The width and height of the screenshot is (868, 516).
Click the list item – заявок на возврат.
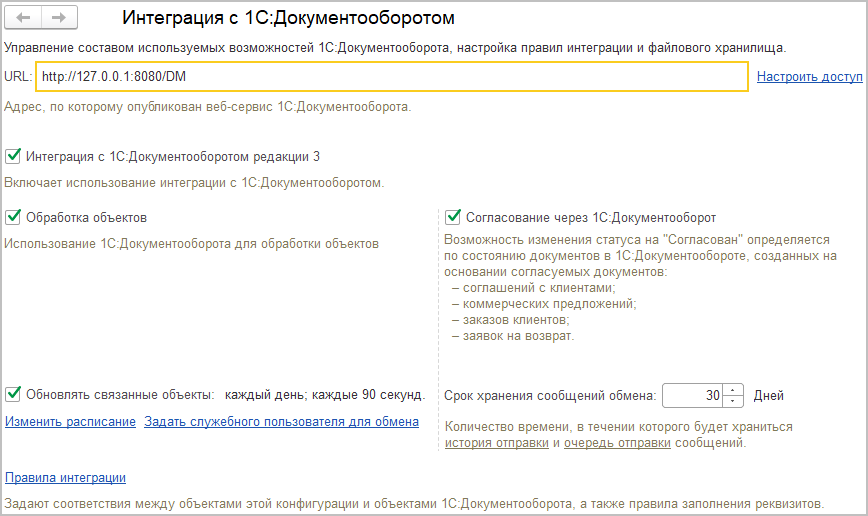pyautogui.click(x=513, y=336)
